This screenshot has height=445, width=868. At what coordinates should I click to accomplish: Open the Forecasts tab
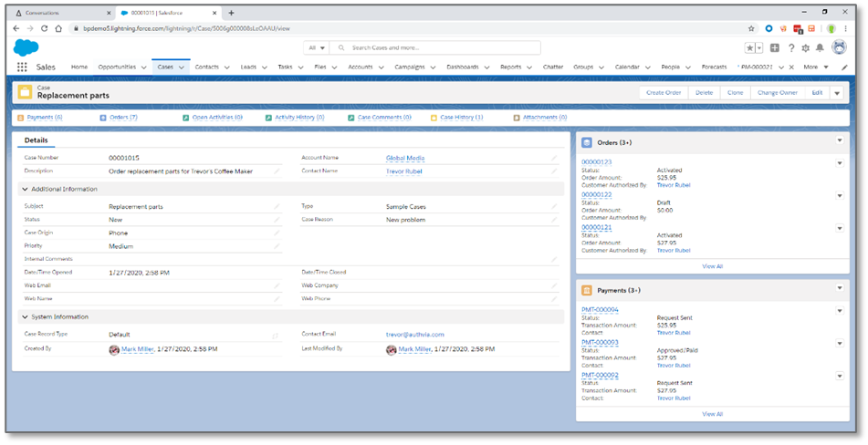click(x=714, y=67)
